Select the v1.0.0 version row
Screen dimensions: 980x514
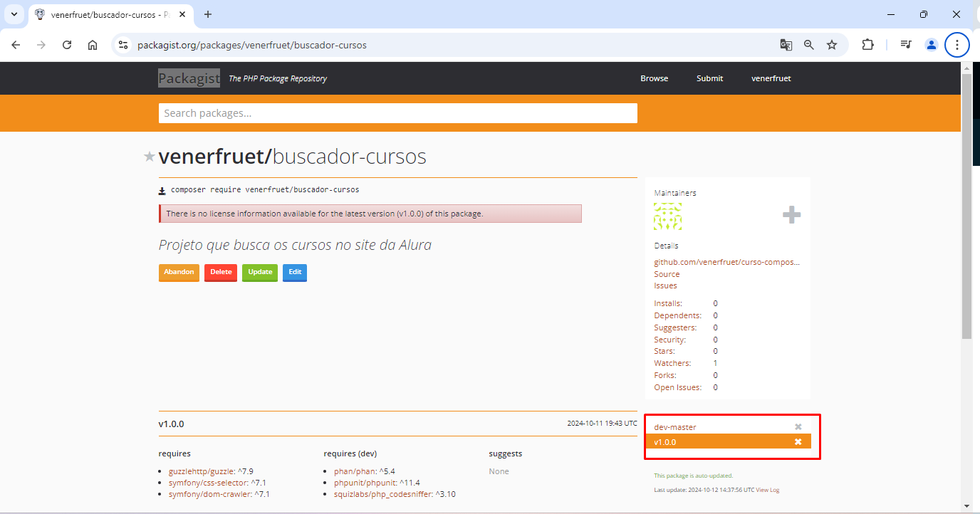(x=728, y=441)
